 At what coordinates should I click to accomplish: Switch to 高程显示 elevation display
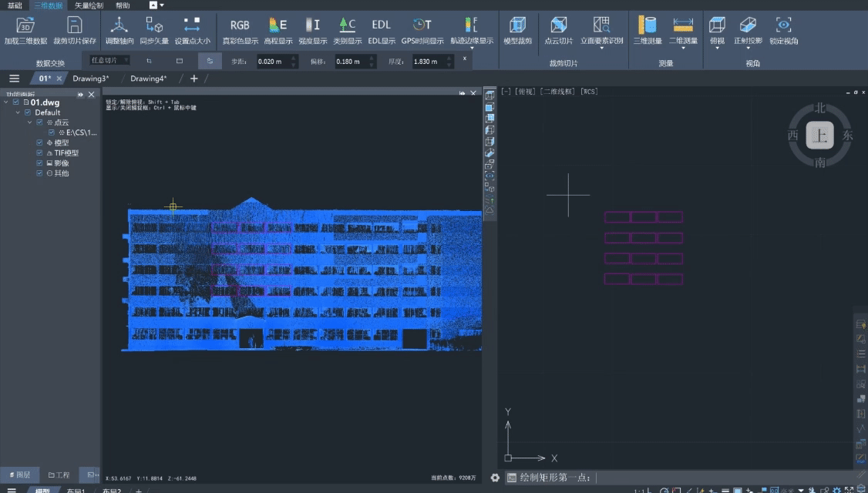pos(278,25)
